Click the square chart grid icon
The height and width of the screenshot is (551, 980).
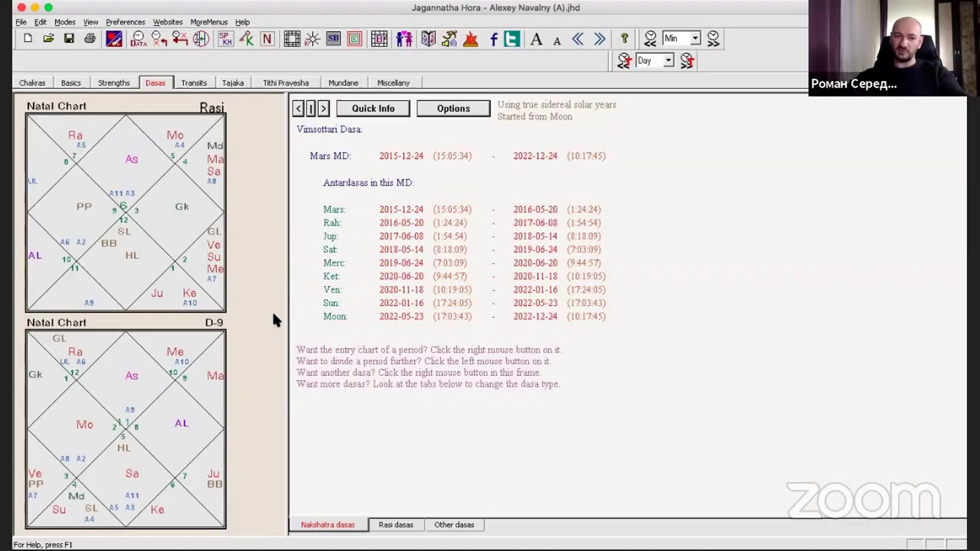click(292, 39)
